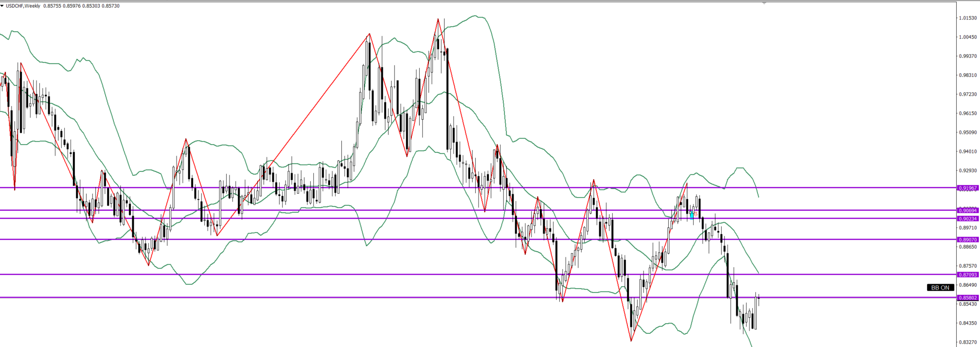The image size is (980, 347).
Task: Click the USDCHF,Weekly chart title text
Action: (x=23, y=6)
